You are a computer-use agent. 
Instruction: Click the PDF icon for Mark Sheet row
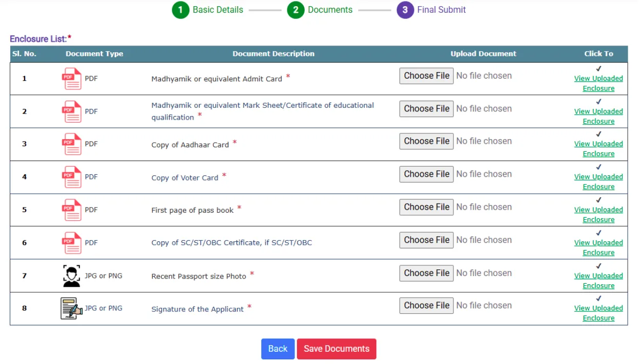[72, 111]
